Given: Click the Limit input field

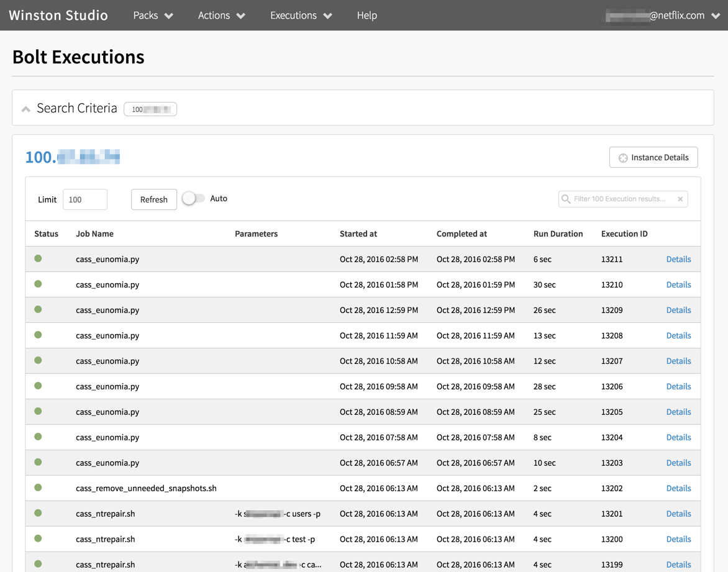Looking at the screenshot, I should [x=85, y=199].
